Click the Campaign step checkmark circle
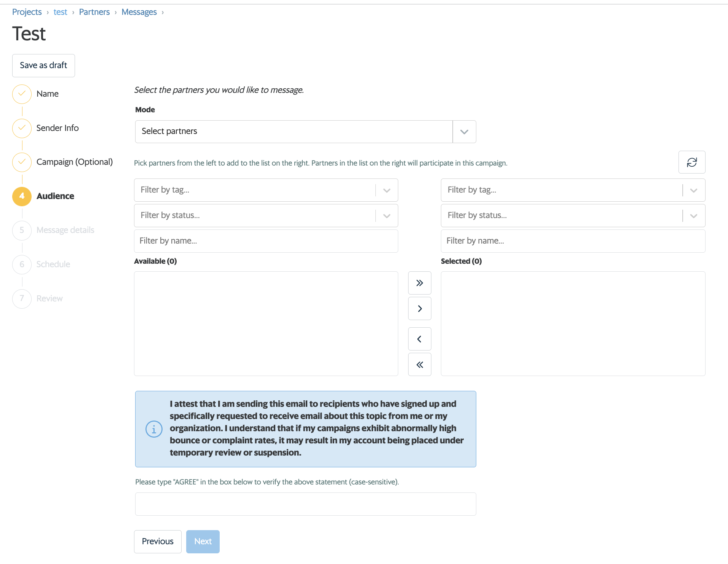The height and width of the screenshot is (564, 728). pos(22,162)
